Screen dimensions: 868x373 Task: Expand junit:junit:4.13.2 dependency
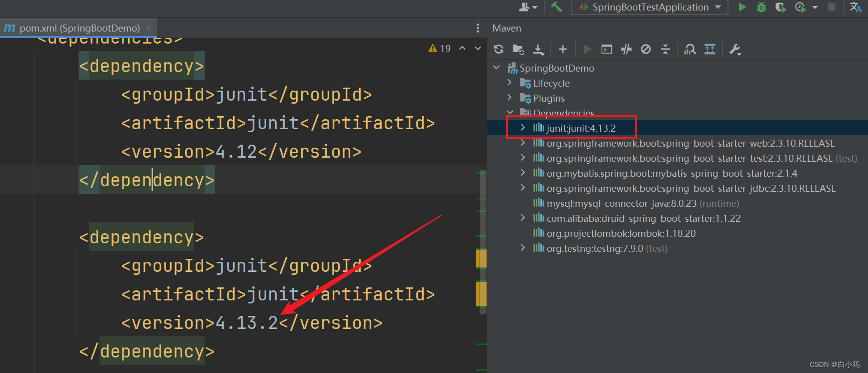click(x=523, y=128)
